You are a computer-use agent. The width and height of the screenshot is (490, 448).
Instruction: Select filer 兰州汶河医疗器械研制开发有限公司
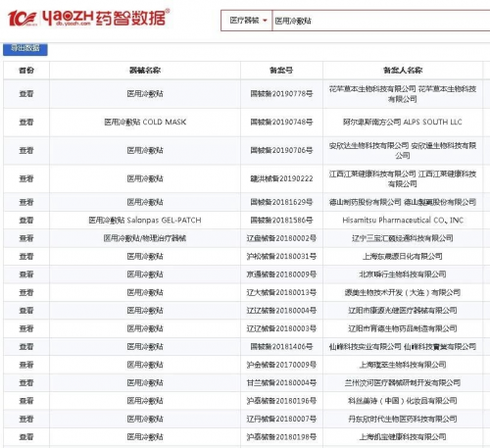pyautogui.click(x=403, y=383)
